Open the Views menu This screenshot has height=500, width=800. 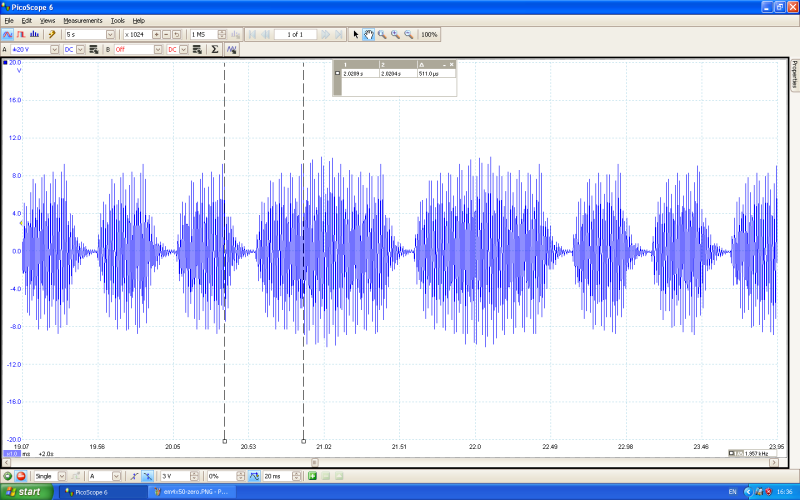(x=47, y=20)
